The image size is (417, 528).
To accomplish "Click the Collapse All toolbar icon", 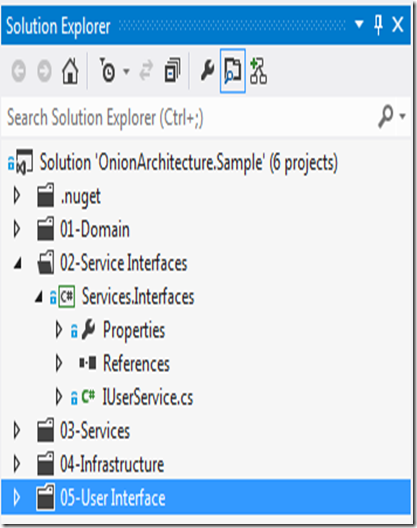I will (172, 70).
